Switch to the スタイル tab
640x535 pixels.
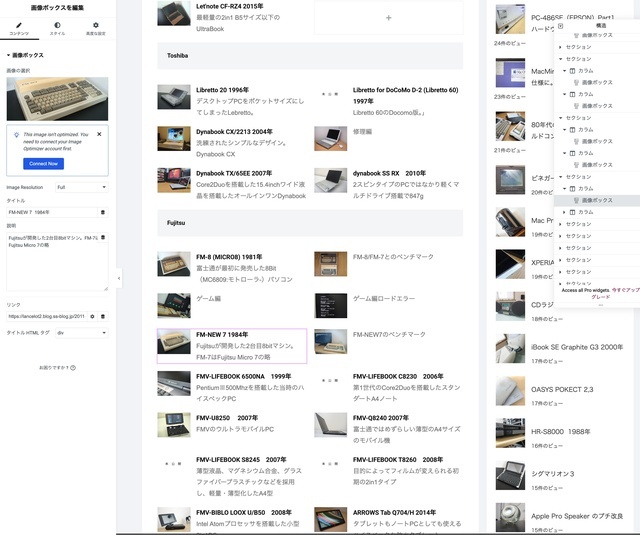pos(57,29)
